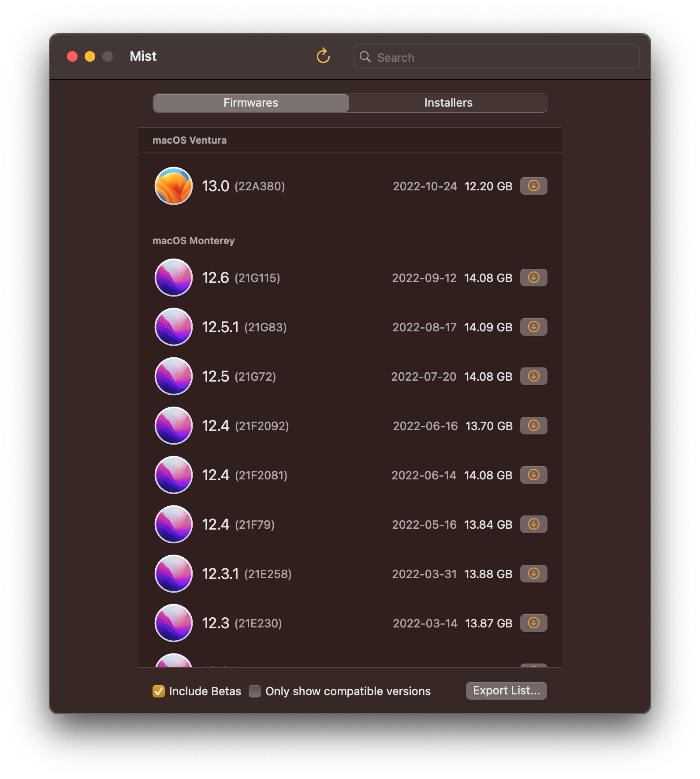Click the date 2022-10-24
This screenshot has width=700, height=779.
(425, 186)
